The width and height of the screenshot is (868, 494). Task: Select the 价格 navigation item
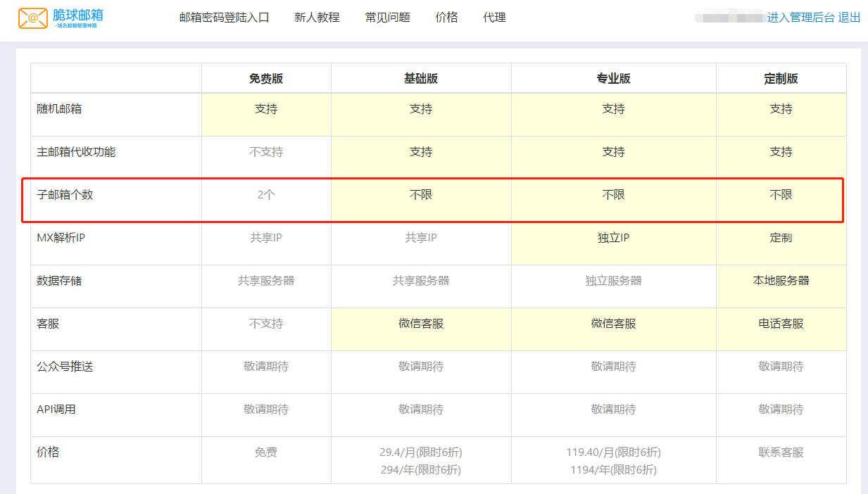coord(446,18)
